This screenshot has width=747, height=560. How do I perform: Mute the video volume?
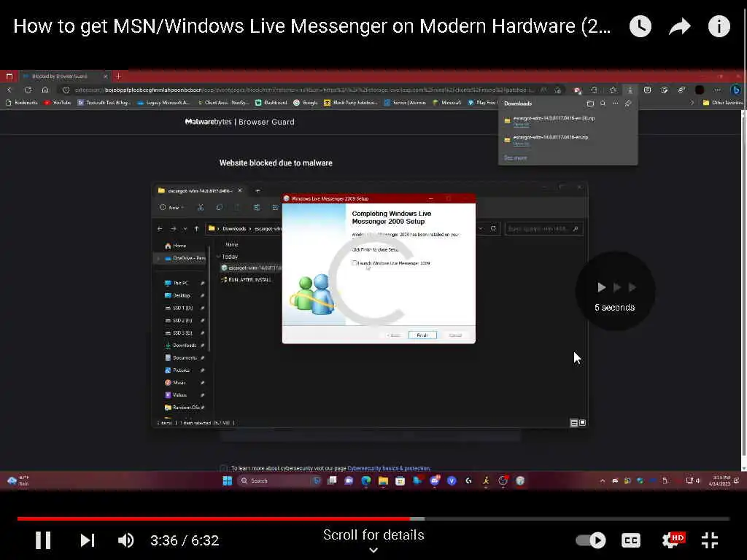(x=125, y=540)
